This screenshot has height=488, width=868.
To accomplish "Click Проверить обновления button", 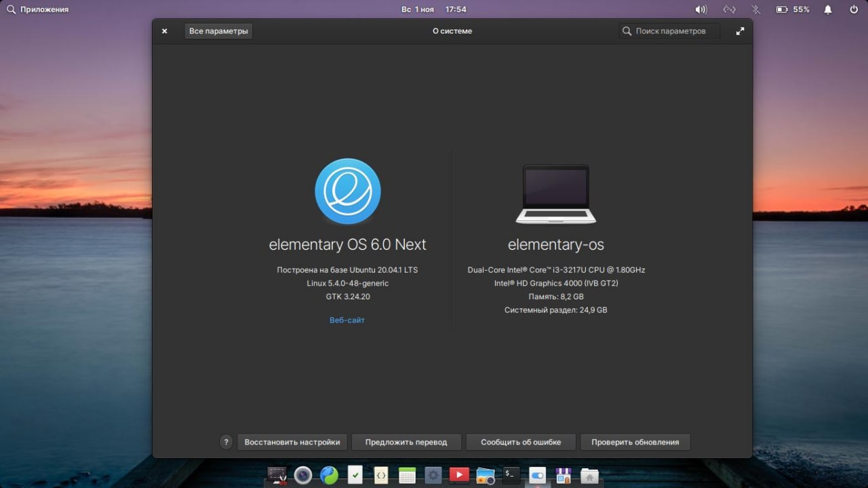I will pyautogui.click(x=635, y=442).
